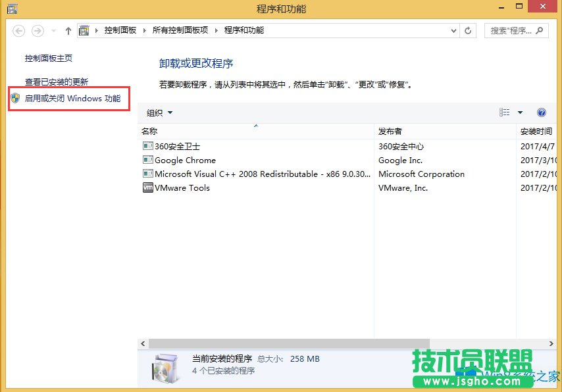
Task: Open the Help question-mark icon
Action: coord(541,112)
